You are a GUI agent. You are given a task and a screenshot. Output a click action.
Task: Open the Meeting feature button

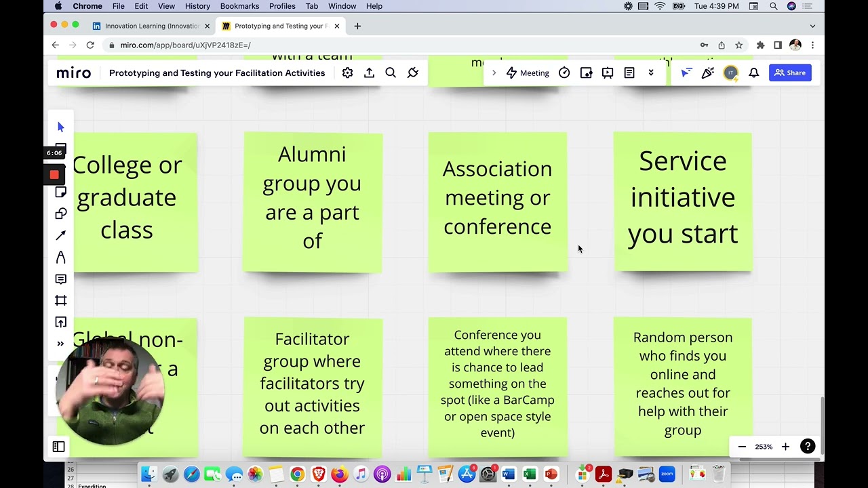point(528,73)
